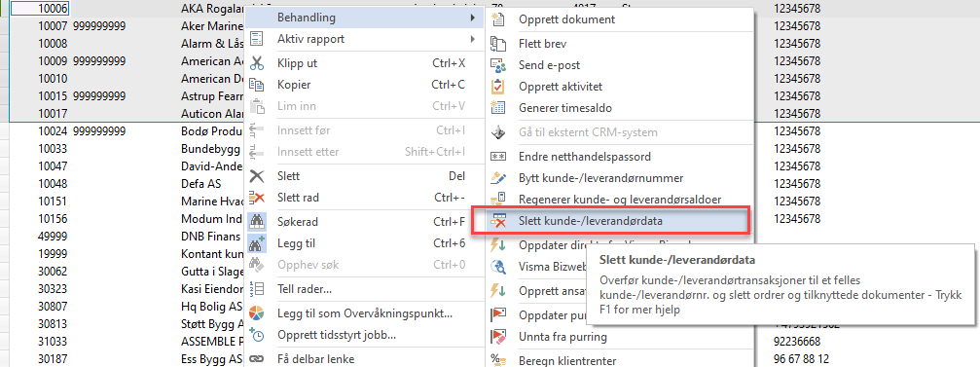Click customer number 10048 cell
The height and width of the screenshot is (367, 980).
pyautogui.click(x=54, y=184)
